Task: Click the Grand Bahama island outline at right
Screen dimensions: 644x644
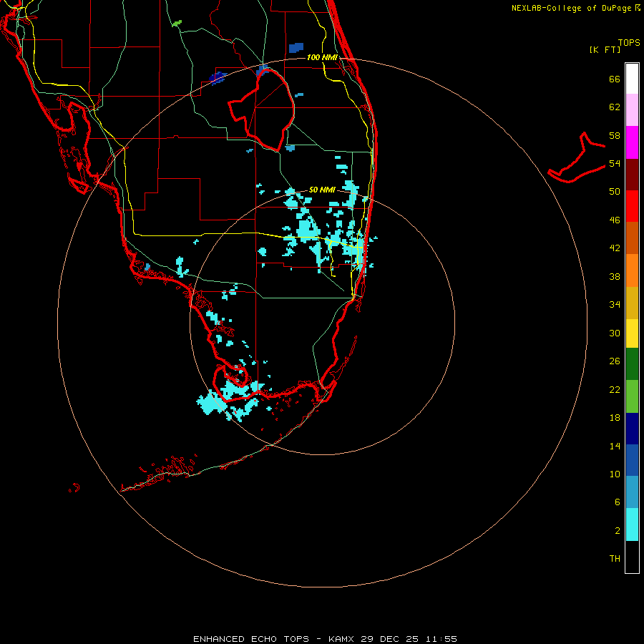Action: (577, 158)
